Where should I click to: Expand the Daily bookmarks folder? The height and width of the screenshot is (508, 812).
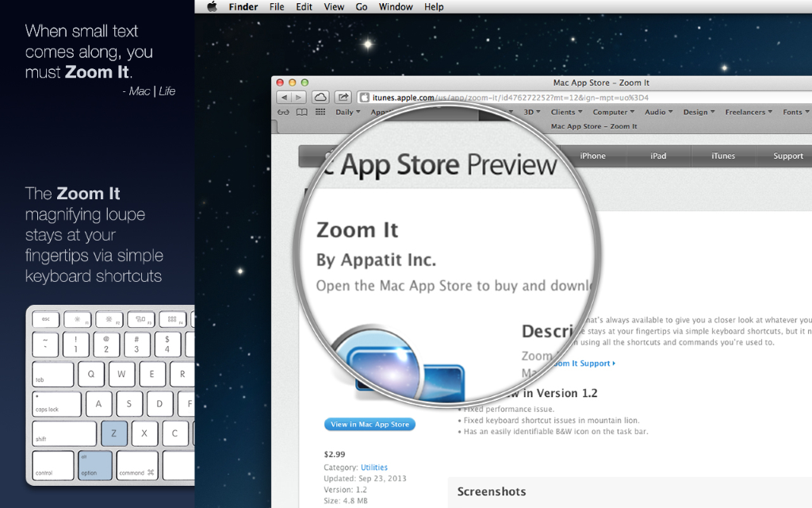347,112
